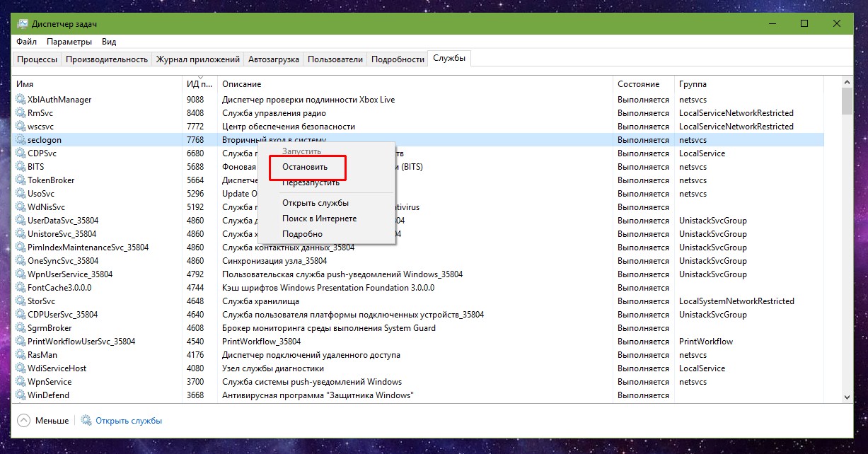
Task: Choose Остановить in the context menu
Action: coord(305,167)
